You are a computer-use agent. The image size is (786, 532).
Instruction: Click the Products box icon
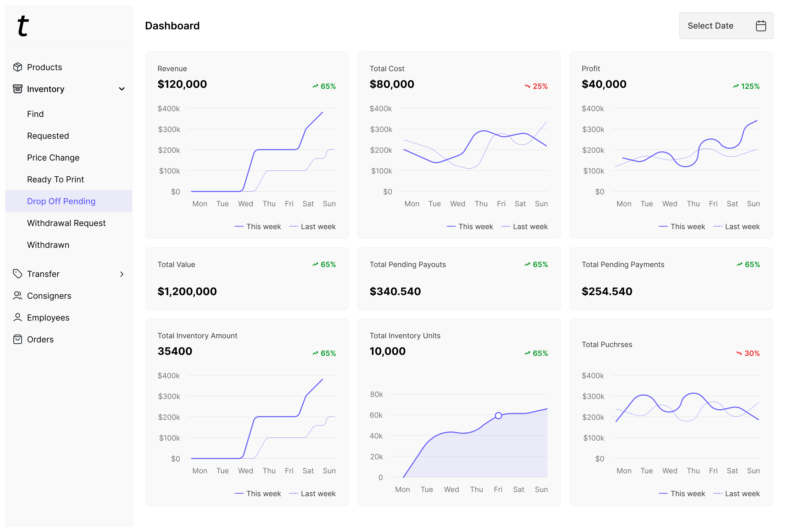(x=18, y=67)
